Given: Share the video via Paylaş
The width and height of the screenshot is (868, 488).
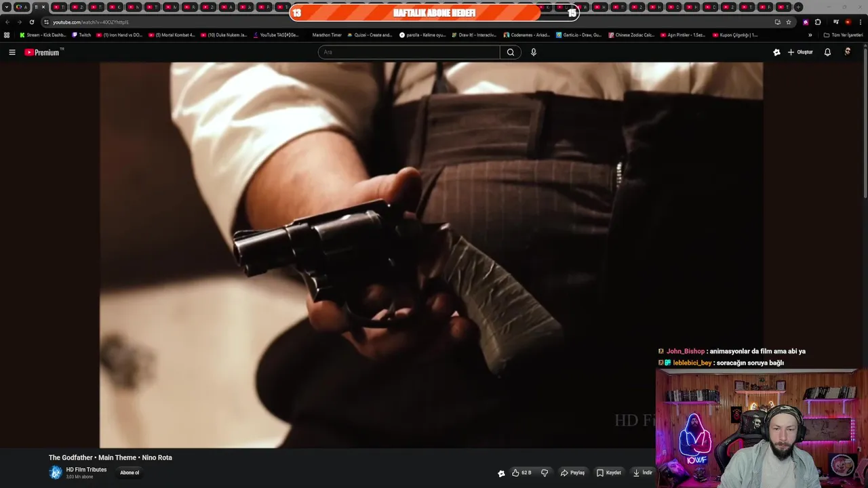Looking at the screenshot, I should tap(572, 472).
